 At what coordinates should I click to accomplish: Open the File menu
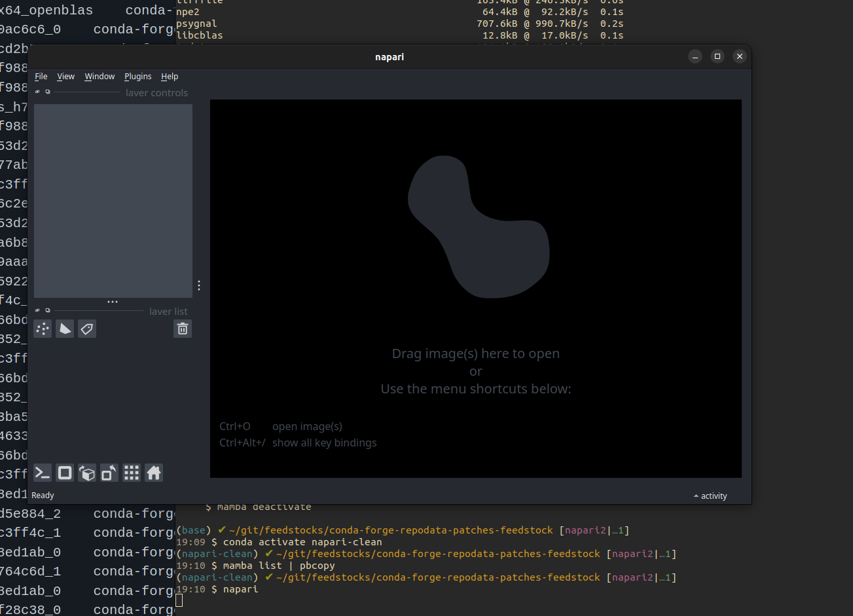pyautogui.click(x=41, y=77)
